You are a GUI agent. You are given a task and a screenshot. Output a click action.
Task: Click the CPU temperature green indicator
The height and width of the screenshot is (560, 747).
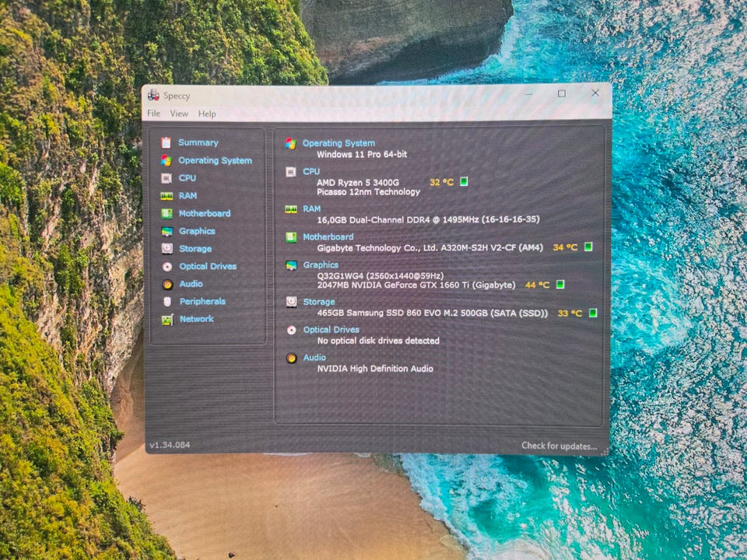coord(464,181)
